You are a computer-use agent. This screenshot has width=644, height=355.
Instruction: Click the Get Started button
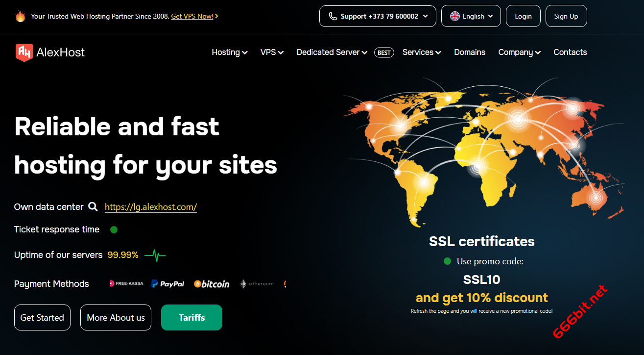point(42,318)
